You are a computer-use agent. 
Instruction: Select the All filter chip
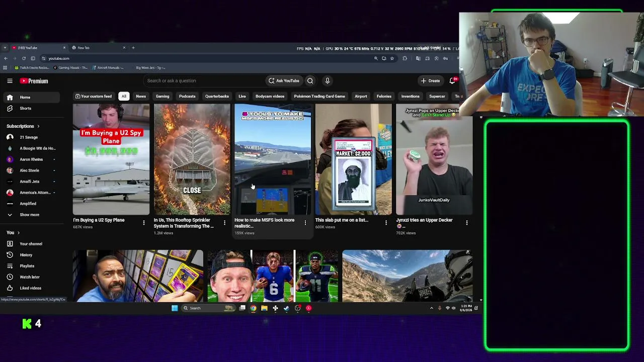124,96
